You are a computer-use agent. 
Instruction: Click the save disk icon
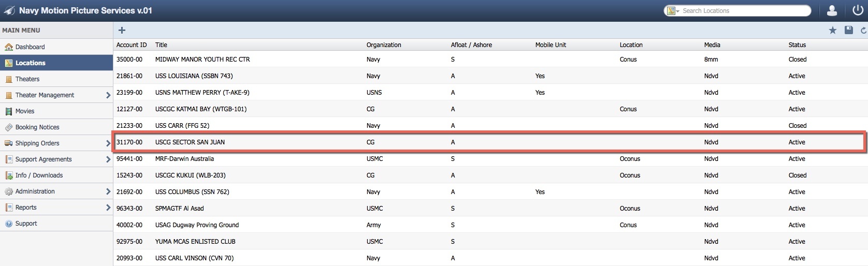849,31
